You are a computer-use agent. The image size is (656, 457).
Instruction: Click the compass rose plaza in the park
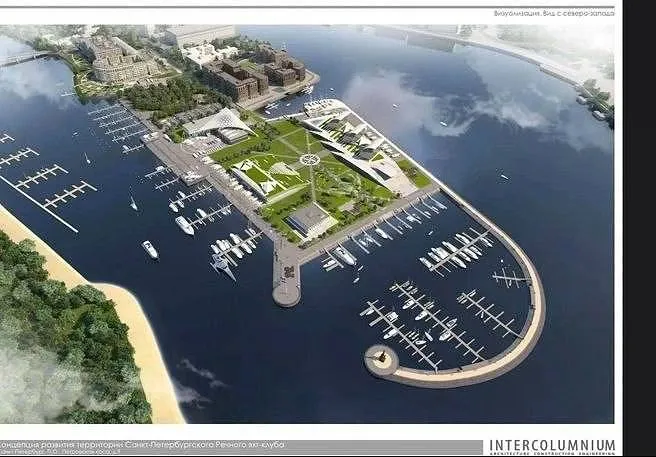click(x=310, y=159)
